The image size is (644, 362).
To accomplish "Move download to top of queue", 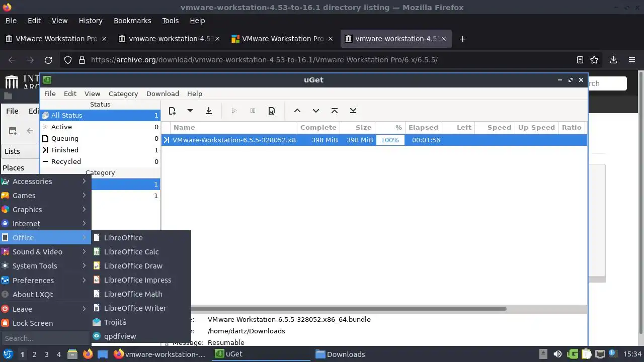I will (335, 111).
